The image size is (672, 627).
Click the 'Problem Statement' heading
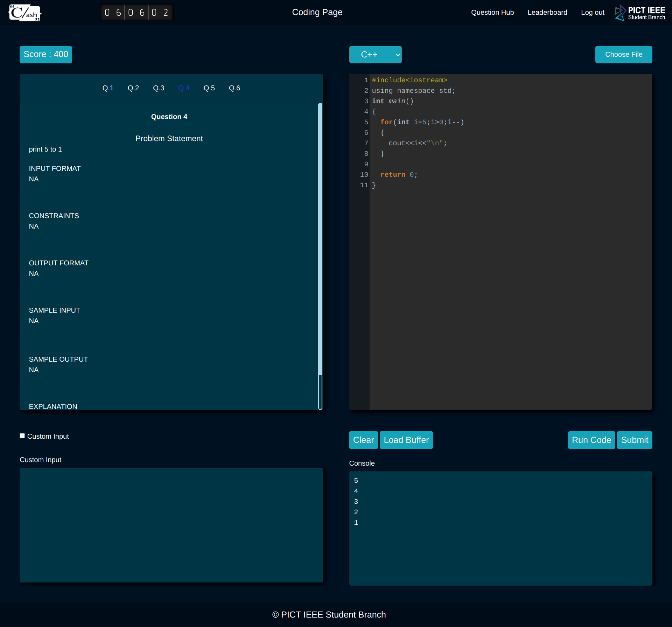tap(169, 139)
